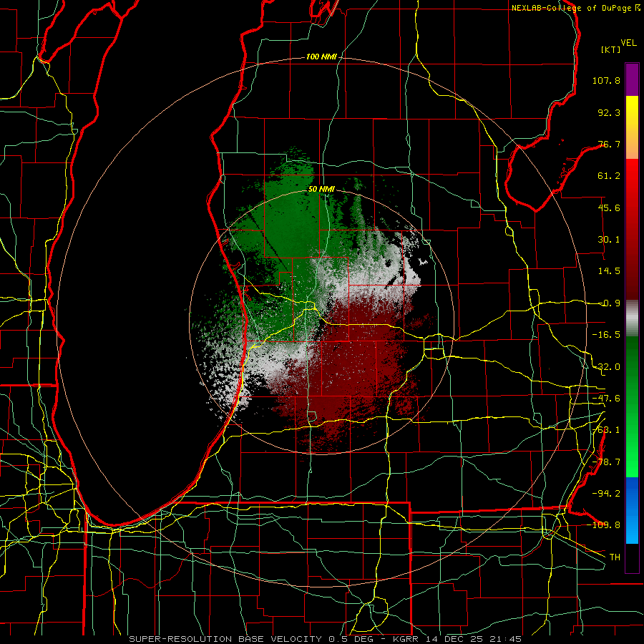Click the -0.9 legend value
Image resolution: width=644 pixels, height=644 pixels.
click(x=609, y=303)
